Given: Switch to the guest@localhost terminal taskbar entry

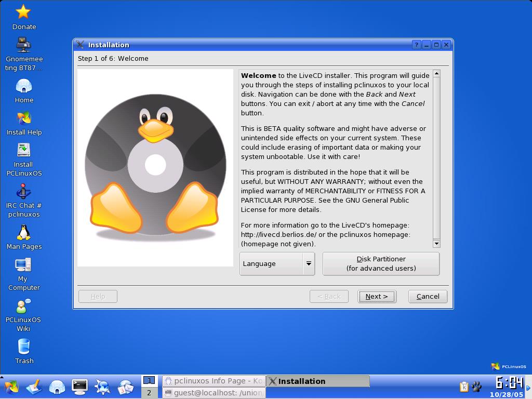Looking at the screenshot, I should (x=214, y=393).
